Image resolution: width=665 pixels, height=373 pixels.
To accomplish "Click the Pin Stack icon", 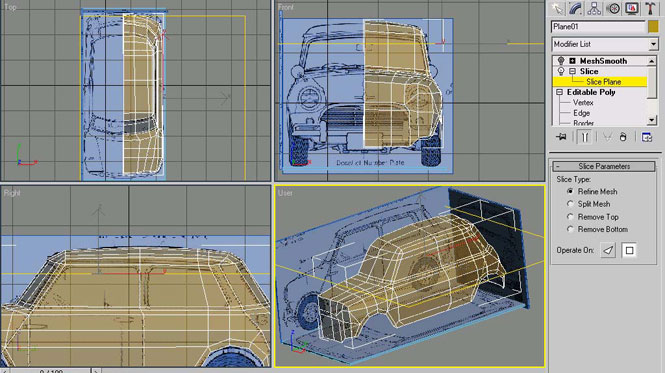I will 562,137.
